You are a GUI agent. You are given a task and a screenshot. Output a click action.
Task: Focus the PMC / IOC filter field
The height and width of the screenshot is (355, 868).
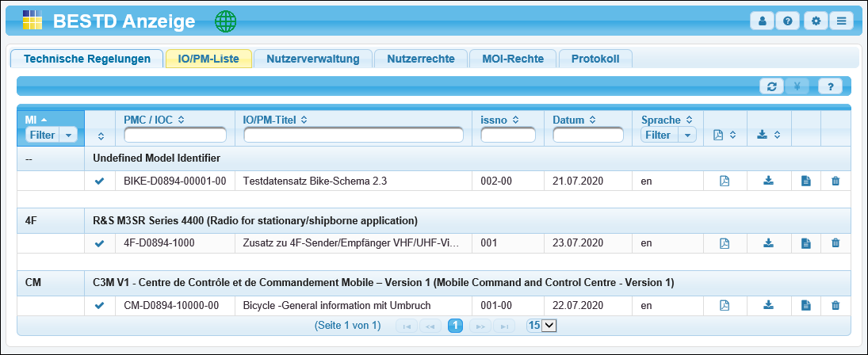click(175, 135)
